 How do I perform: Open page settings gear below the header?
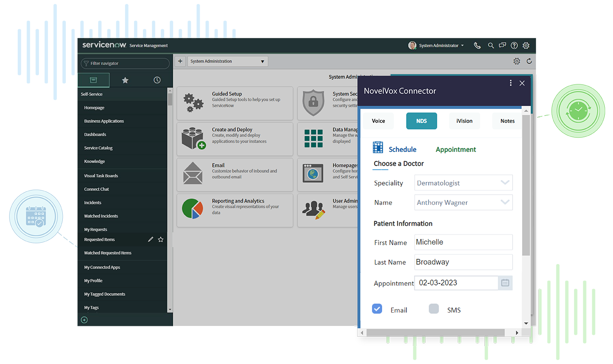[x=516, y=61]
